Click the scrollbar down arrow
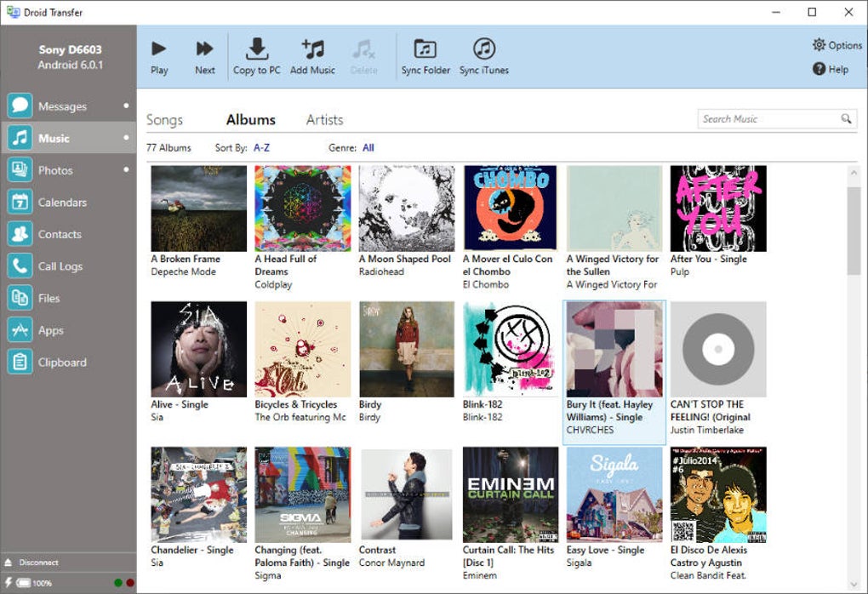The width and height of the screenshot is (868, 594). pyautogui.click(x=853, y=584)
